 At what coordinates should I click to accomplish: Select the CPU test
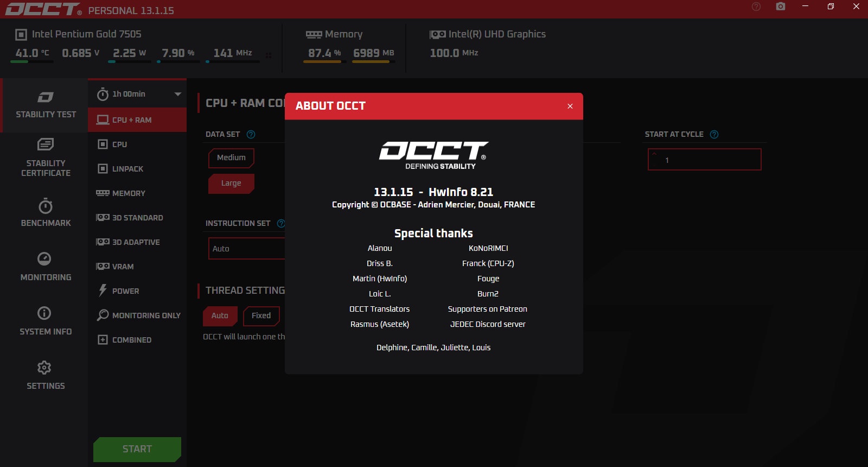coord(137,144)
